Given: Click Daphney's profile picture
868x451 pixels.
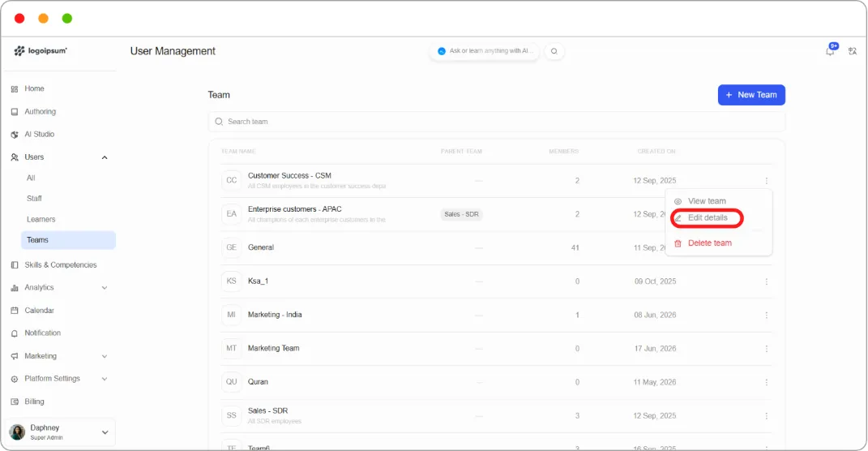Looking at the screenshot, I should click(x=17, y=432).
